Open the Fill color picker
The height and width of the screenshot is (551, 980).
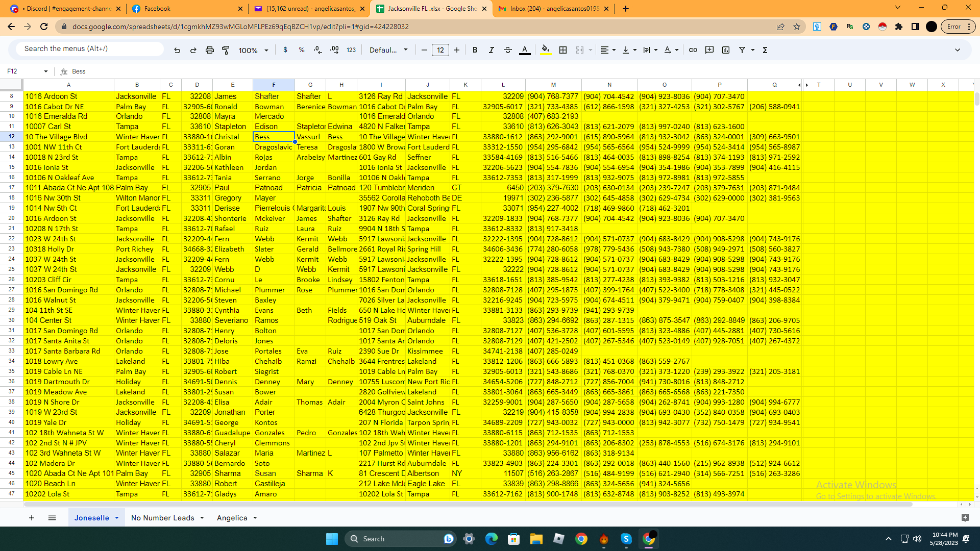tap(546, 50)
